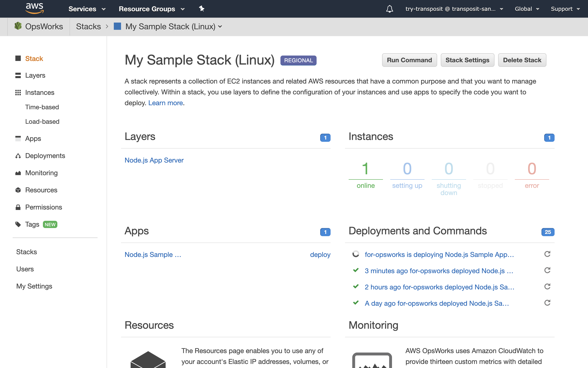Click the pin shortcut icon in navbar
The width and height of the screenshot is (588, 368).
click(x=201, y=9)
